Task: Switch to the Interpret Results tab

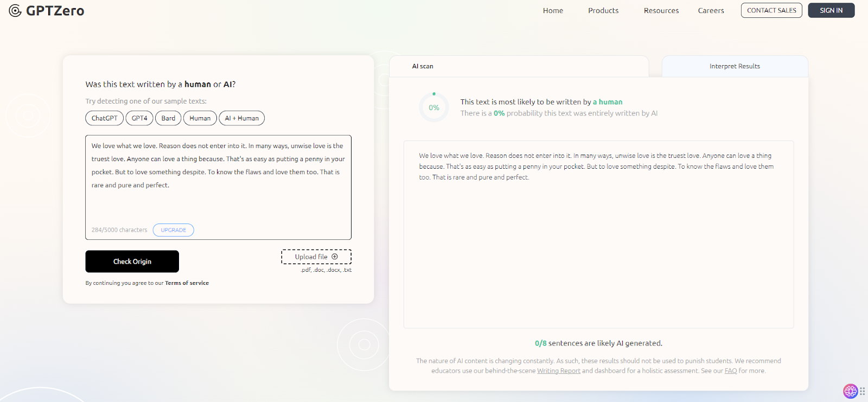Action: (735, 66)
